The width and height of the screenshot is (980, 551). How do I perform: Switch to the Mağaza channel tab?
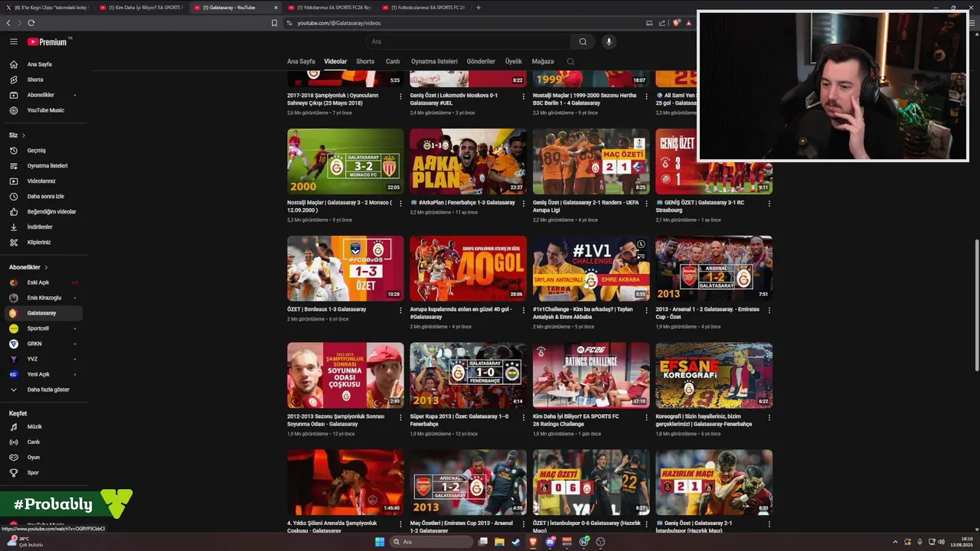pos(543,61)
